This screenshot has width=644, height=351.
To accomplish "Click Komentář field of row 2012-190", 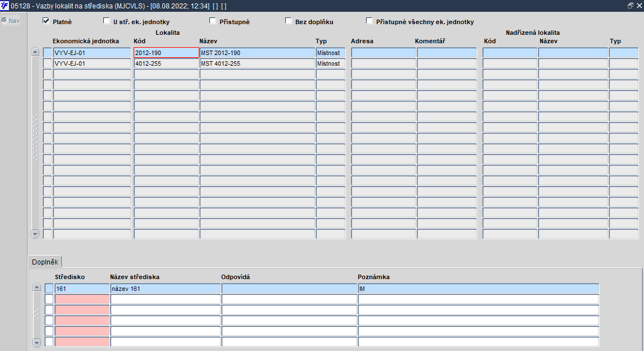I will point(447,53).
